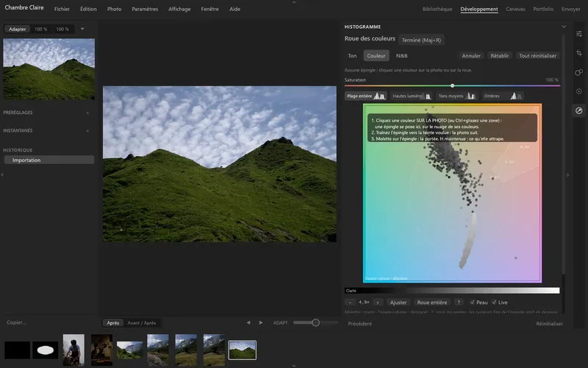Switch to the Bibliothèque module
The height and width of the screenshot is (368, 588).
point(437,9)
